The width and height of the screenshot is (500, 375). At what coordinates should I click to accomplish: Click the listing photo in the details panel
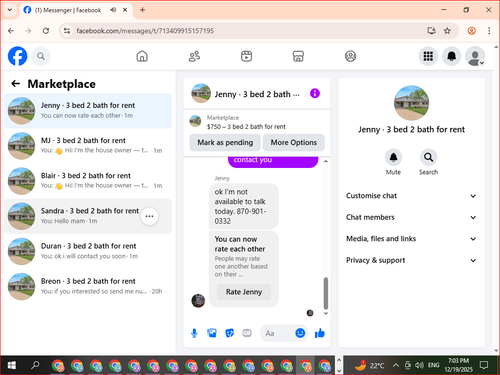point(411,103)
